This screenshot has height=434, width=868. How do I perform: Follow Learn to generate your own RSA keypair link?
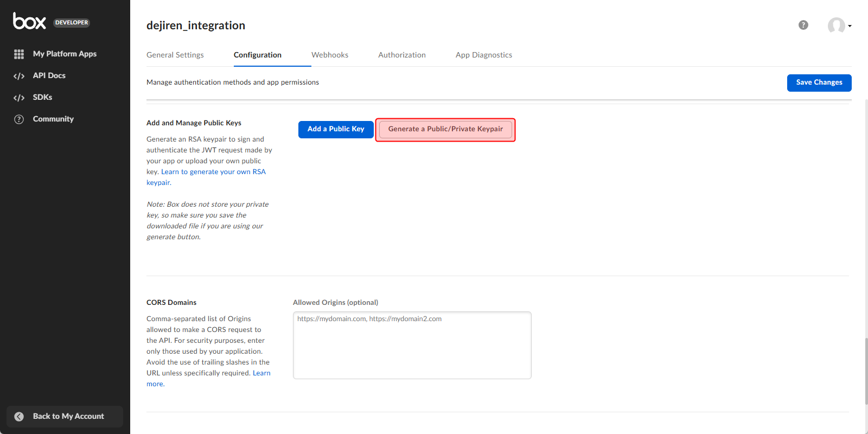point(206,177)
